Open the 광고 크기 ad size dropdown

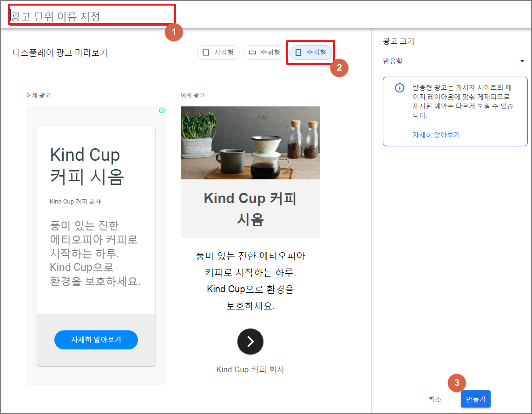[x=455, y=61]
